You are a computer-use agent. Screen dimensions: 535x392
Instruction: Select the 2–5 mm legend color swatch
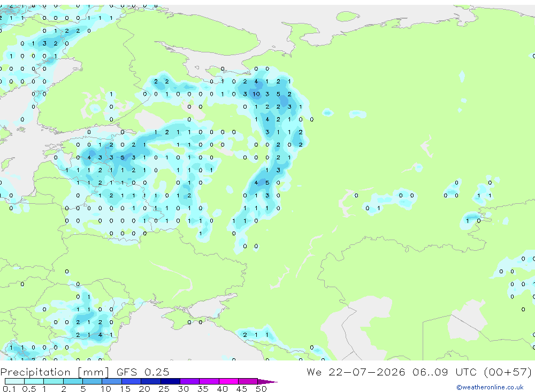(73, 381)
